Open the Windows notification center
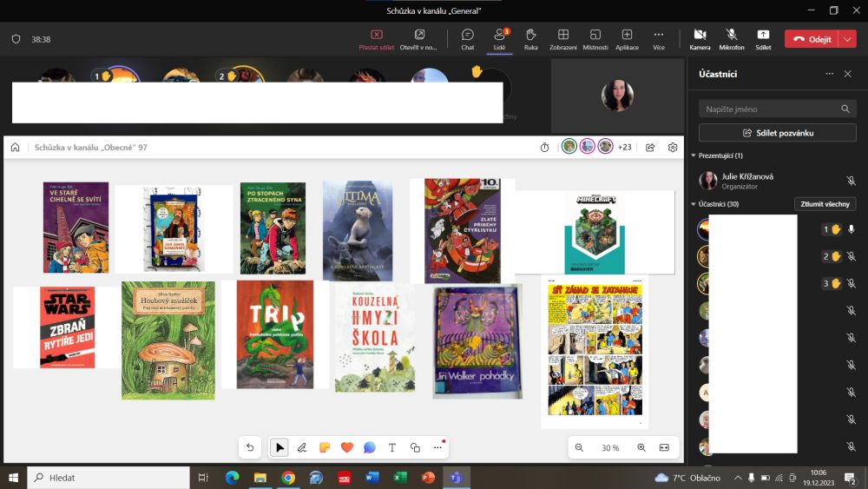The width and height of the screenshot is (868, 489). pos(851,478)
